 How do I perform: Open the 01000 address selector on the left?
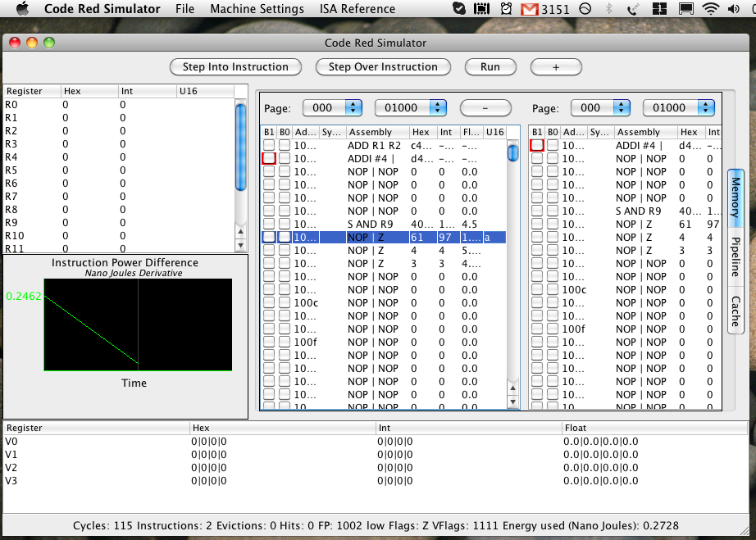(411, 107)
